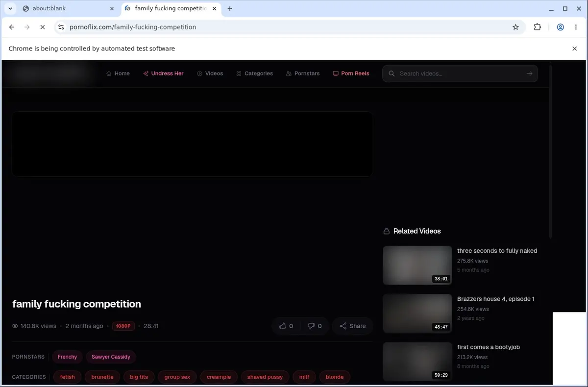
Task: Open Videos in site navigation
Action: [x=210, y=73]
